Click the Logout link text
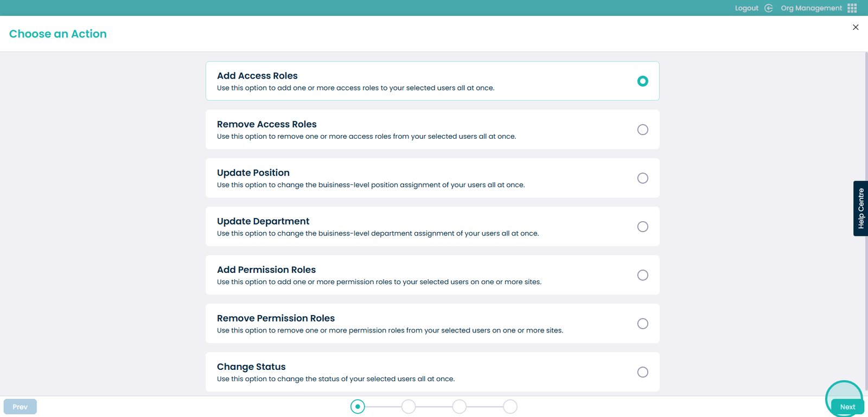 coord(746,8)
